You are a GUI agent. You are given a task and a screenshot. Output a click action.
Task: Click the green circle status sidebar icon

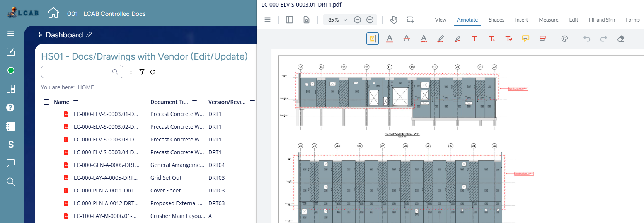click(x=11, y=70)
